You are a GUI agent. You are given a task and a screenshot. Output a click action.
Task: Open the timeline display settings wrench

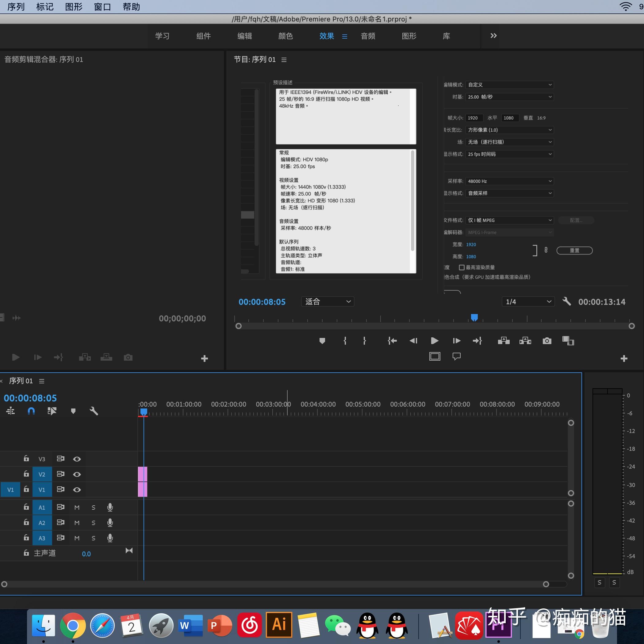pos(94,411)
